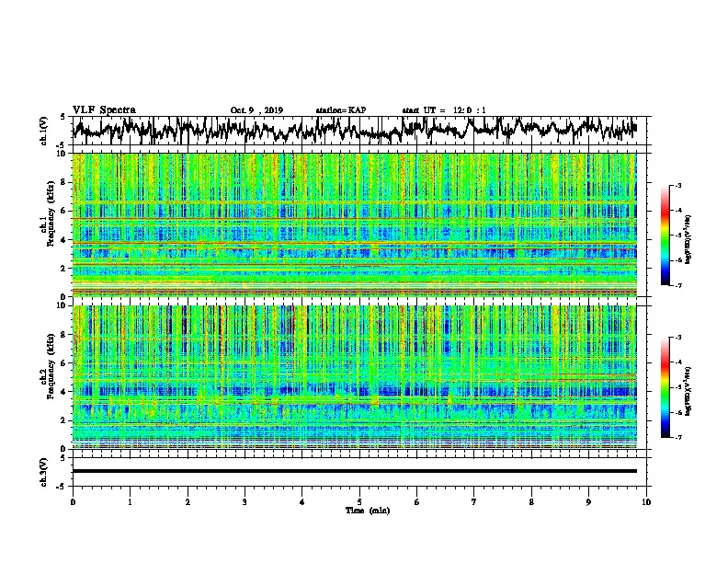Click the '5' tick on ch.3(V) axis
728x563 pixels.
pos(63,458)
